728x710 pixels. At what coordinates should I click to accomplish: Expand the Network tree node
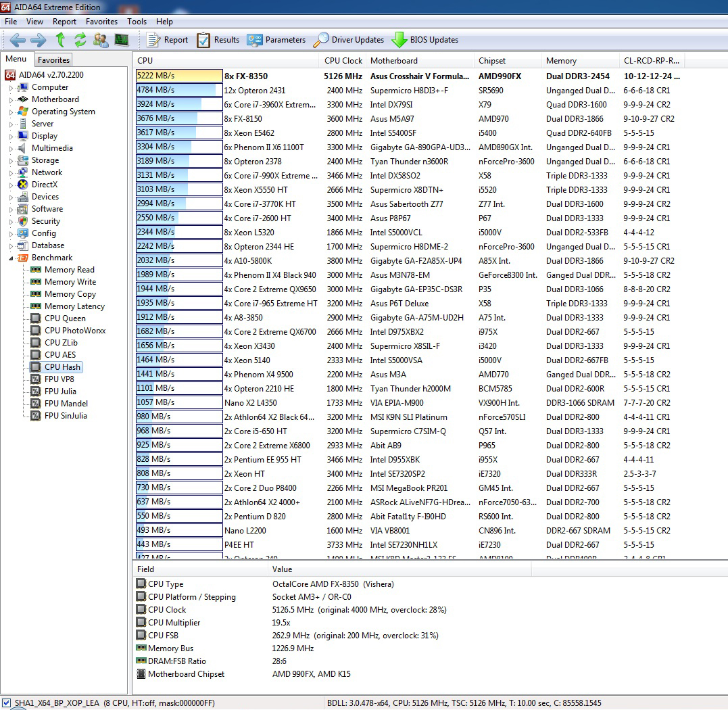pyautogui.click(x=11, y=172)
